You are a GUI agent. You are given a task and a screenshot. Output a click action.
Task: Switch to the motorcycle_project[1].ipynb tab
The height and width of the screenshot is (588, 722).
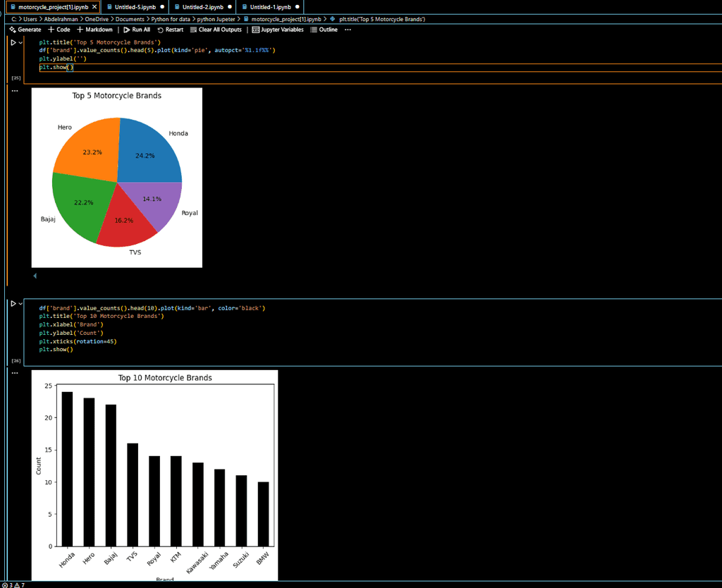click(53, 7)
